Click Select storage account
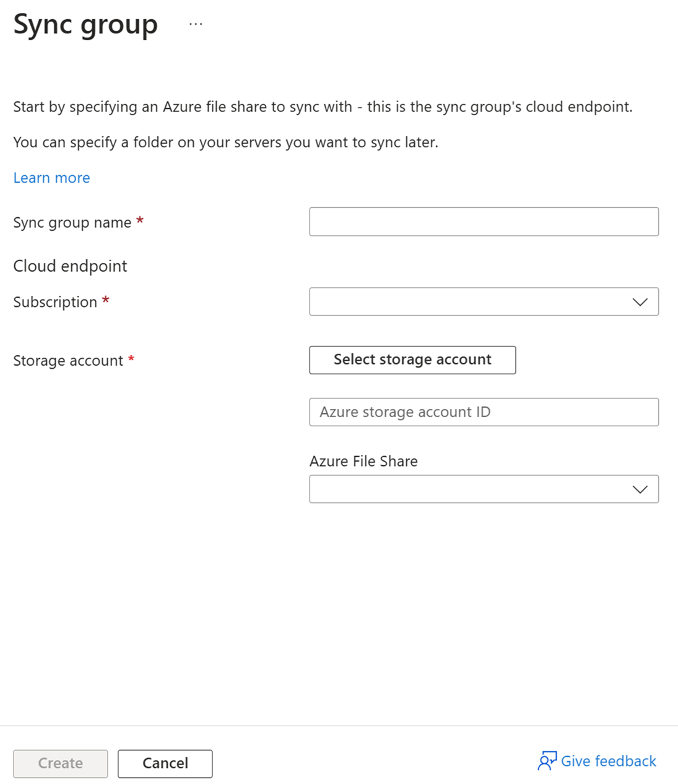Viewport: 678px width, 784px height. [x=412, y=360]
